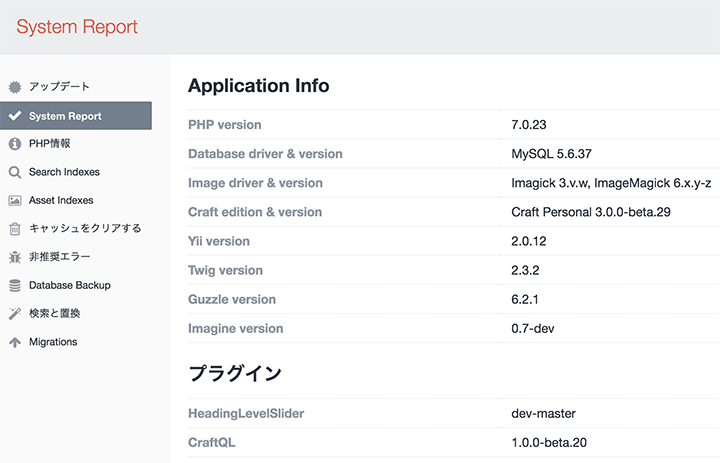
Task: Select the value 2.0.12
Action: (529, 241)
